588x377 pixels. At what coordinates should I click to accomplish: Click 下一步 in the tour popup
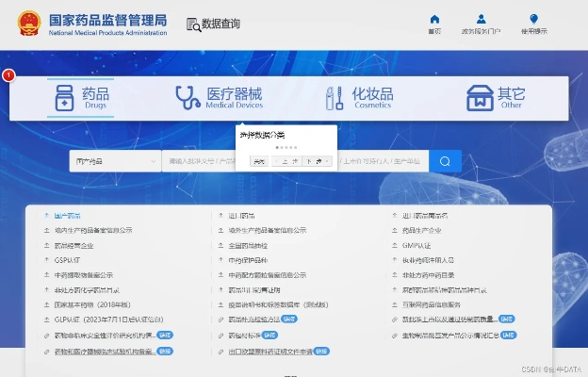318,161
